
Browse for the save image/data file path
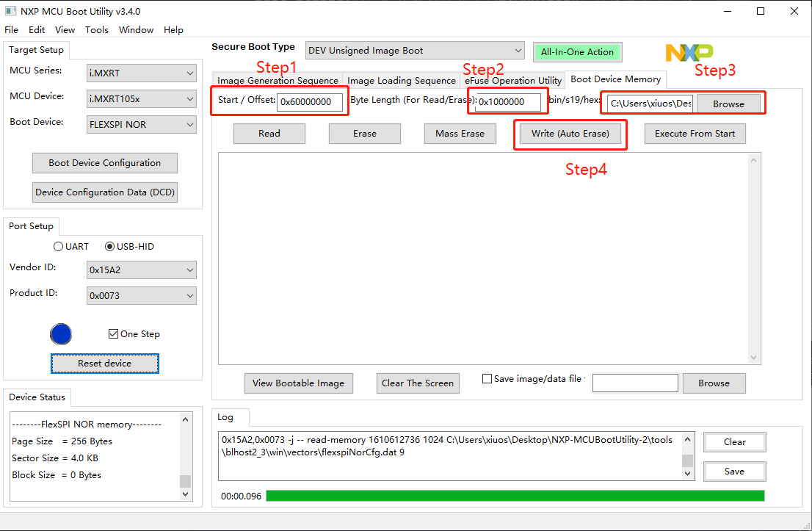tap(714, 383)
